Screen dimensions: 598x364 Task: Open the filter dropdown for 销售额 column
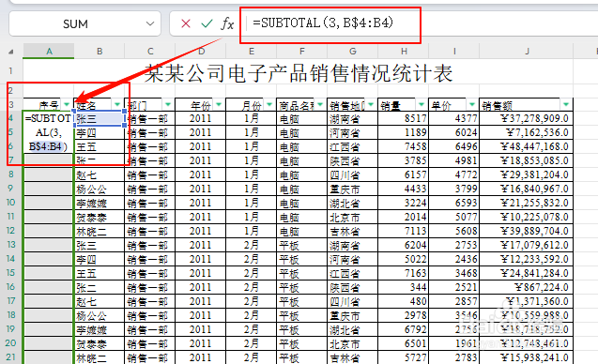pos(566,104)
